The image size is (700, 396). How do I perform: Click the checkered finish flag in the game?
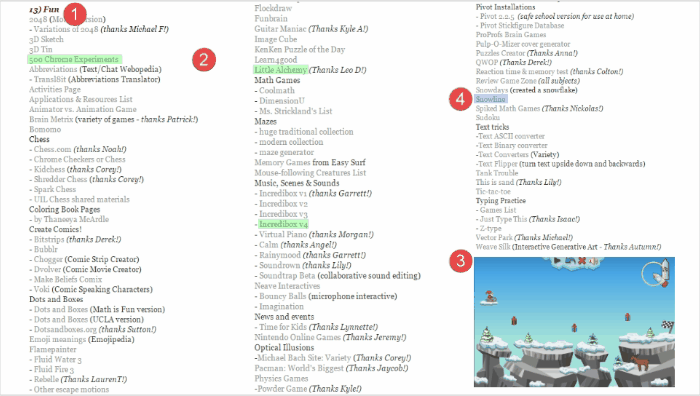(x=667, y=325)
